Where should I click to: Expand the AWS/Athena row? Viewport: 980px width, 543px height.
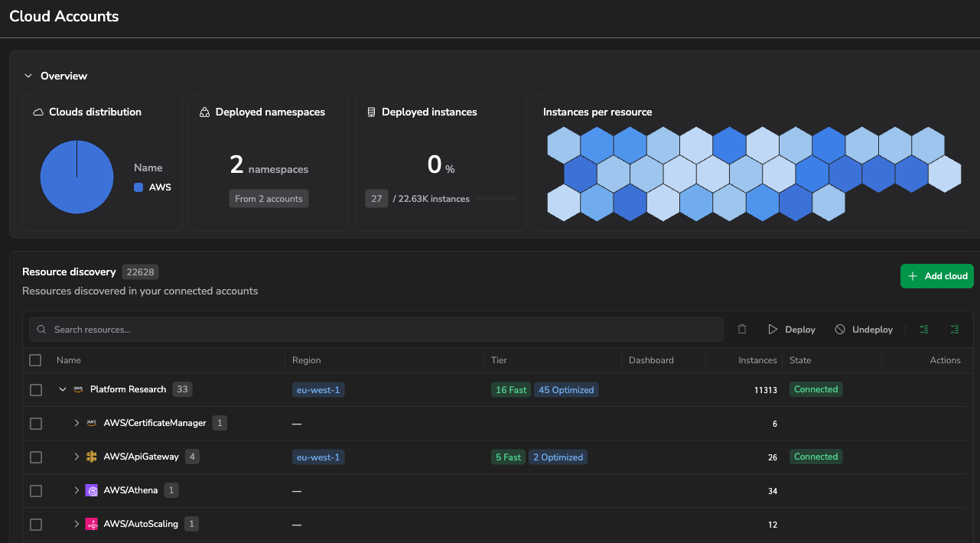coord(77,490)
